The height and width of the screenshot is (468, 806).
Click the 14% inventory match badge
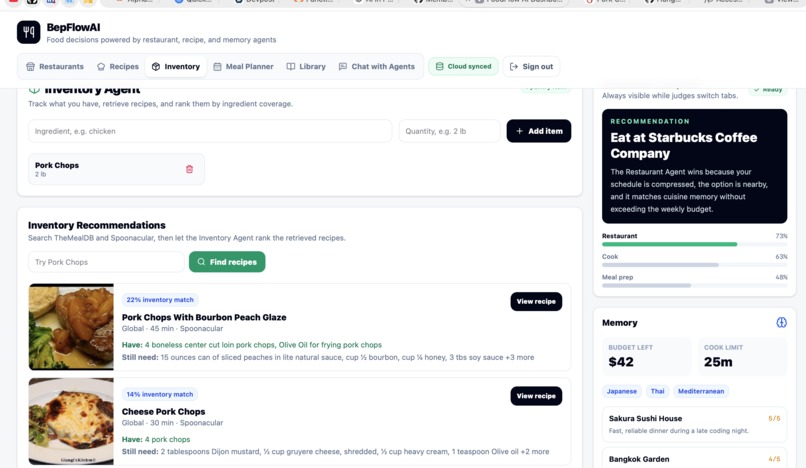[160, 394]
